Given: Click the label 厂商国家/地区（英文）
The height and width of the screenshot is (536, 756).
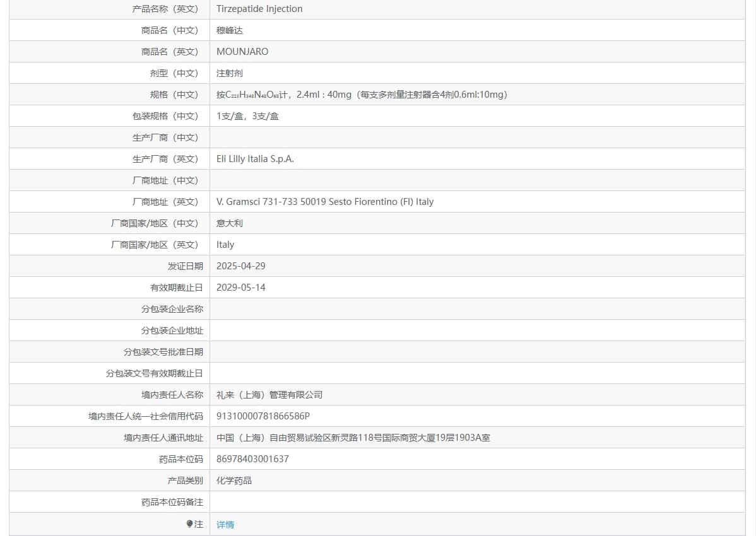Looking at the screenshot, I should point(155,245).
